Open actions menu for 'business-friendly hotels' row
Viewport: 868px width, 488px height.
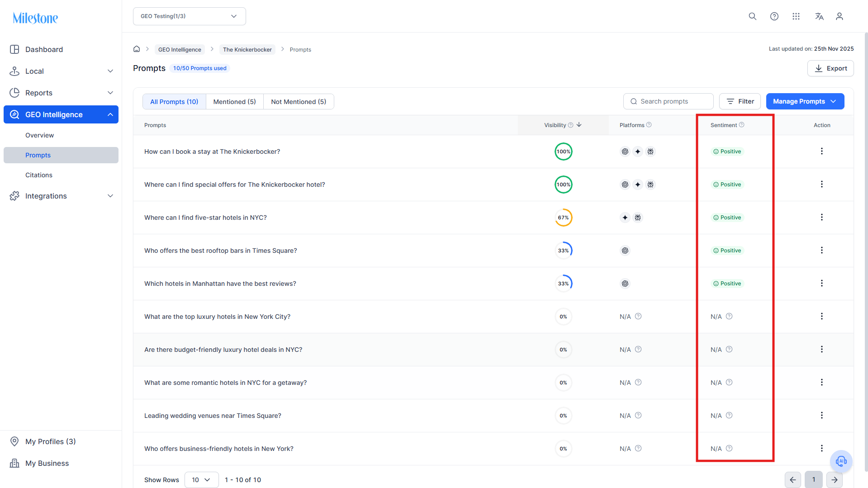click(x=822, y=448)
